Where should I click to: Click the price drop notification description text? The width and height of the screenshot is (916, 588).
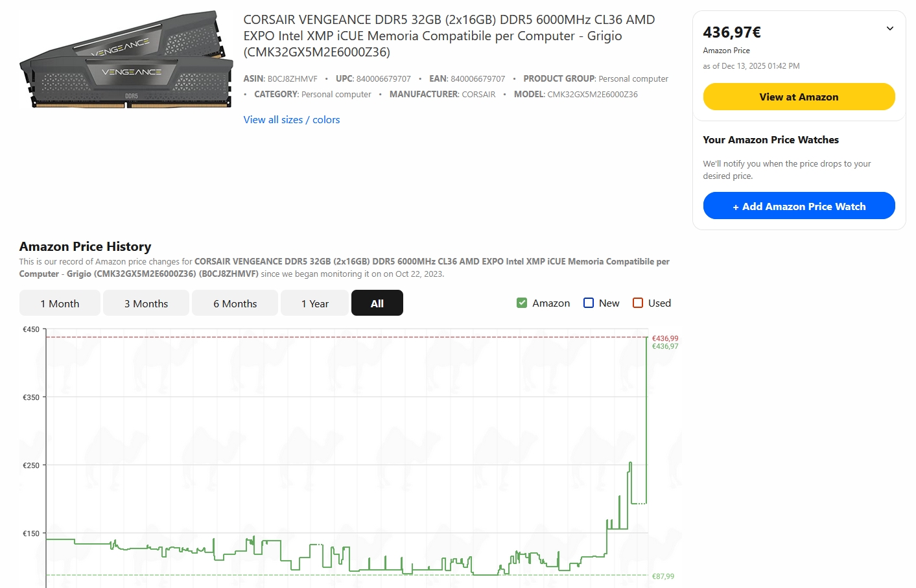787,170
